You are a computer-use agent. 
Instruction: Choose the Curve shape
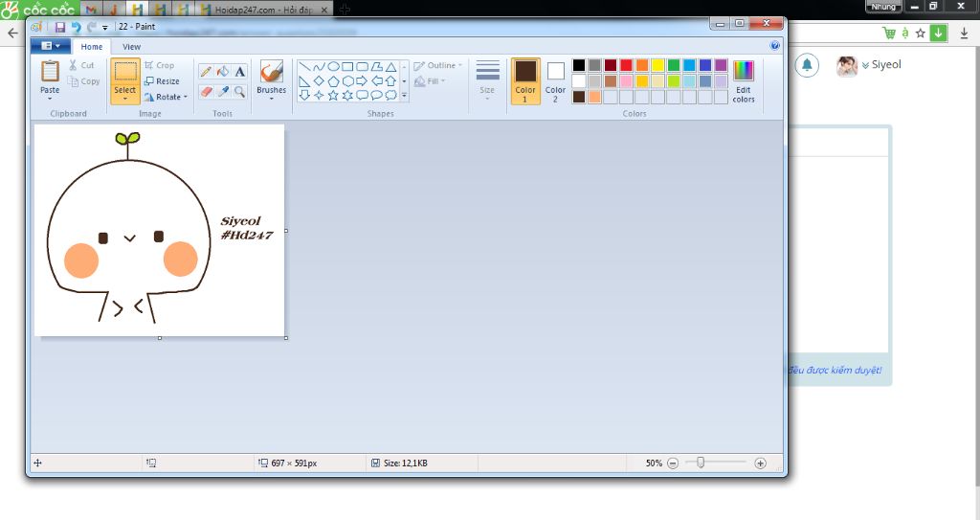(x=319, y=66)
